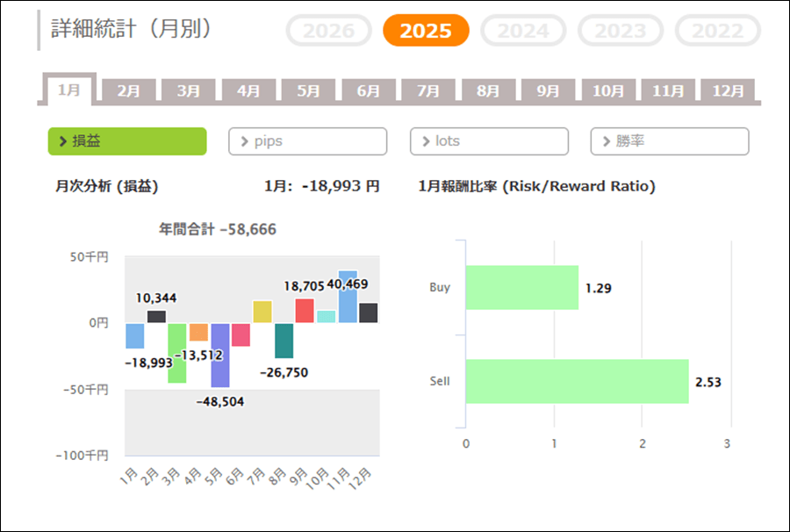790x532 pixels.
Task: Show the 損益 profit/loss analysis
Action: coord(127,141)
